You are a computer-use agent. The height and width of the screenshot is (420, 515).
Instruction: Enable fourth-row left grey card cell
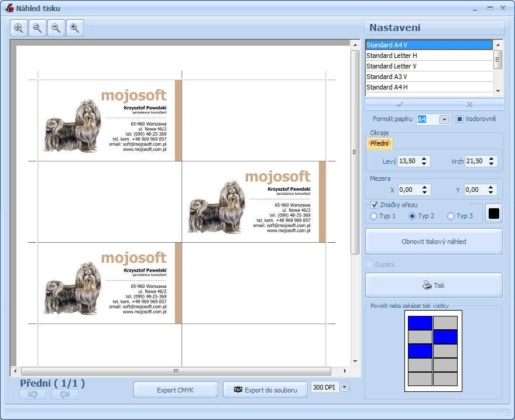pyautogui.click(x=420, y=365)
